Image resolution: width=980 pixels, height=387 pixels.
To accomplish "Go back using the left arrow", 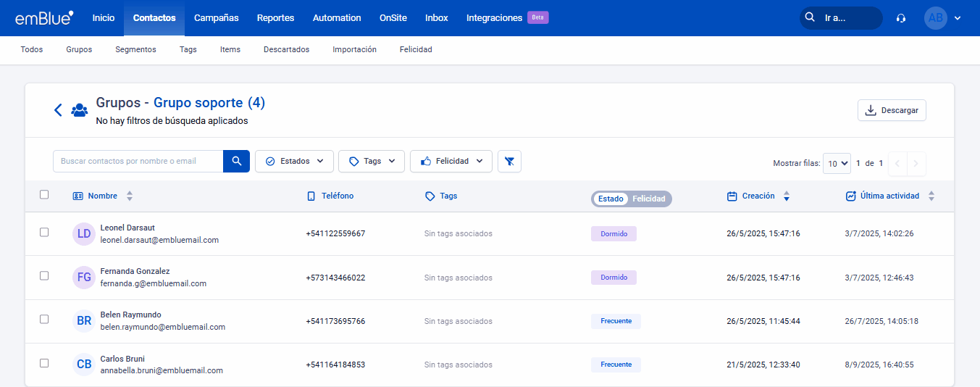I will (x=58, y=110).
